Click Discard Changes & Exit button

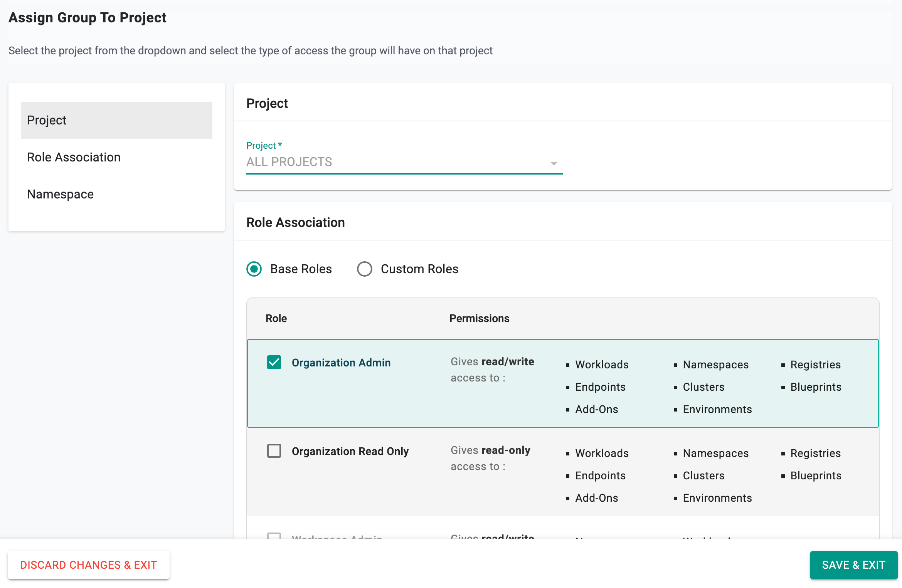pyautogui.click(x=89, y=565)
